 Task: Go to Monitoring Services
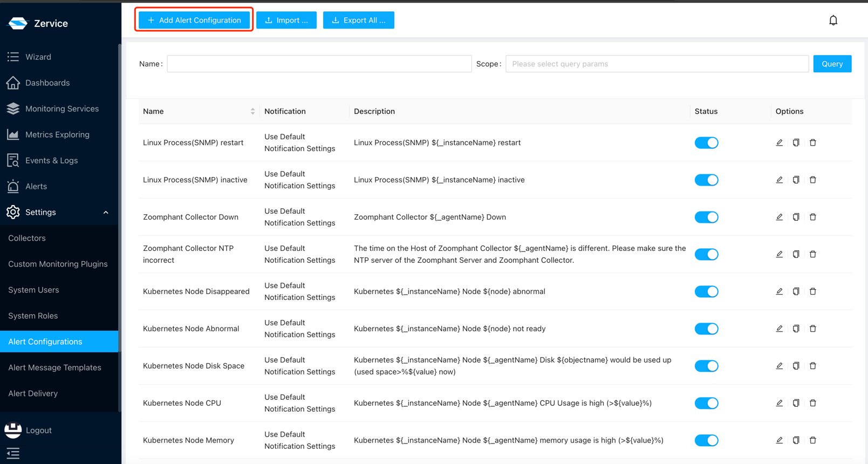(x=61, y=108)
